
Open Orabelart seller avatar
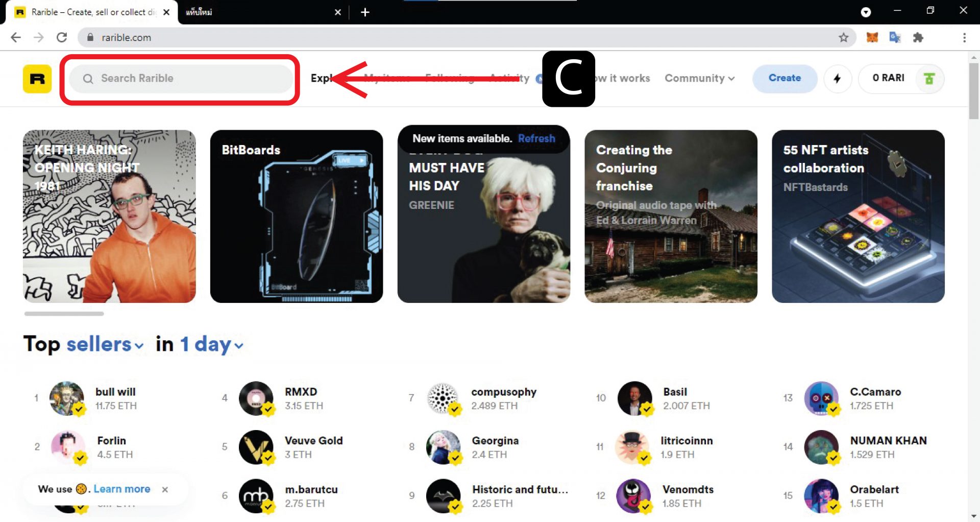pyautogui.click(x=822, y=496)
